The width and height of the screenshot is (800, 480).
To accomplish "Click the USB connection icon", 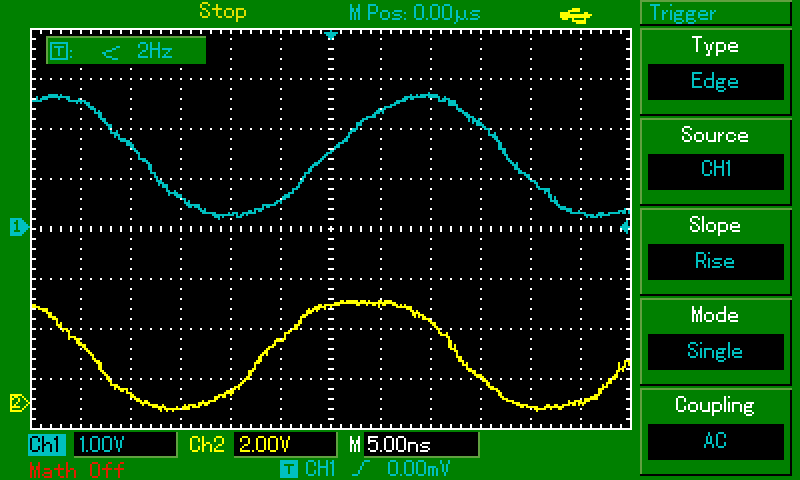I will (x=579, y=14).
